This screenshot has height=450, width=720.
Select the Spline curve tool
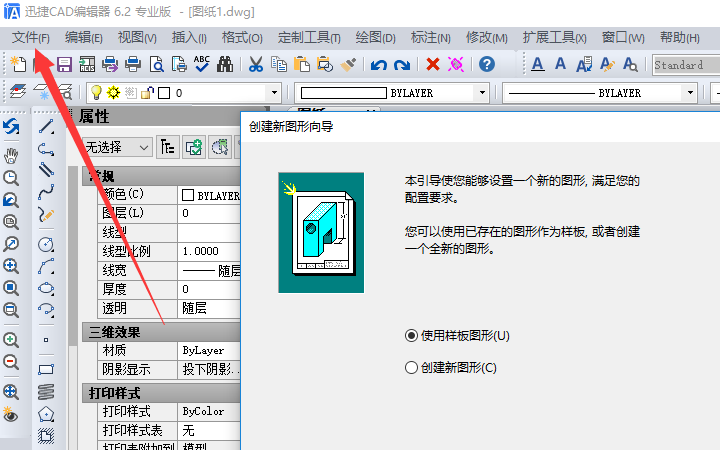point(46,192)
